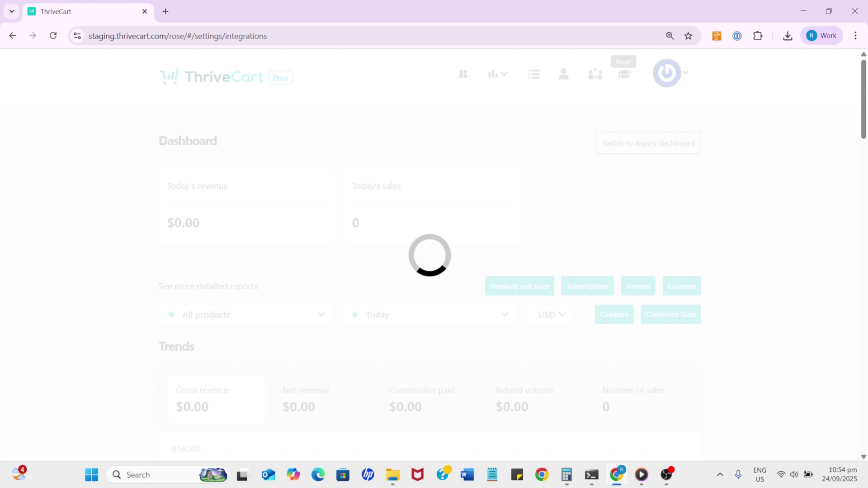Image resolution: width=868 pixels, height=488 pixels.
Task: Open Chrome downloads from the toolbar
Action: click(787, 36)
